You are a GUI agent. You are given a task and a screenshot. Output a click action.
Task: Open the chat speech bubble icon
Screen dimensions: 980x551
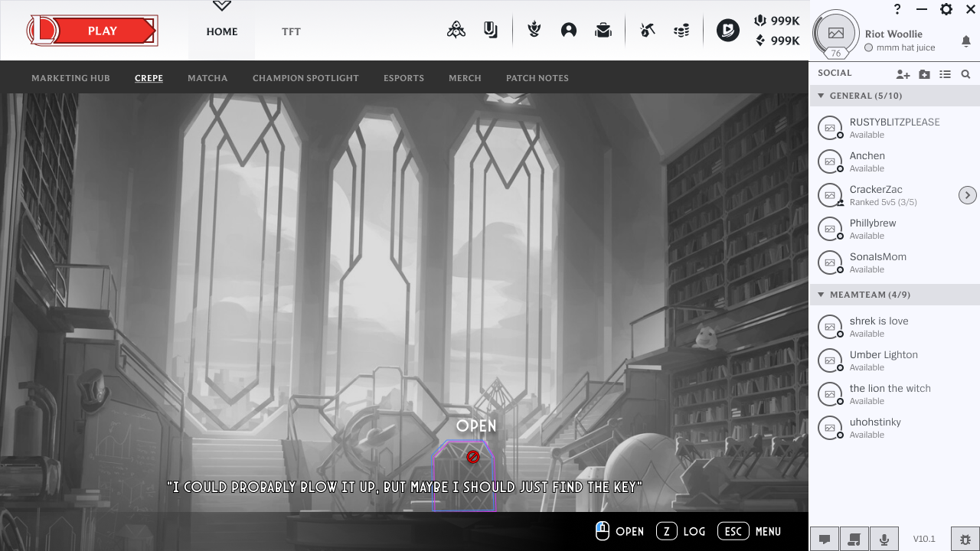click(x=825, y=539)
